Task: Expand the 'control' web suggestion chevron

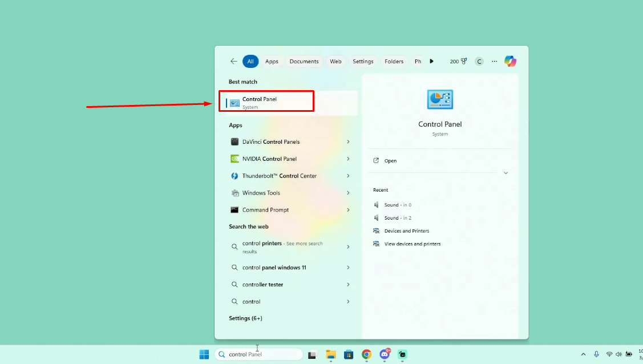Action: (348, 301)
